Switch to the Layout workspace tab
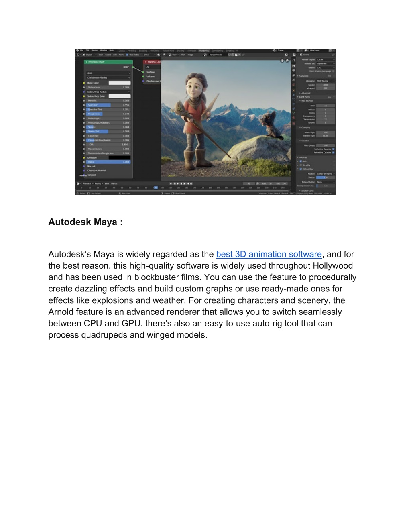 122,51
